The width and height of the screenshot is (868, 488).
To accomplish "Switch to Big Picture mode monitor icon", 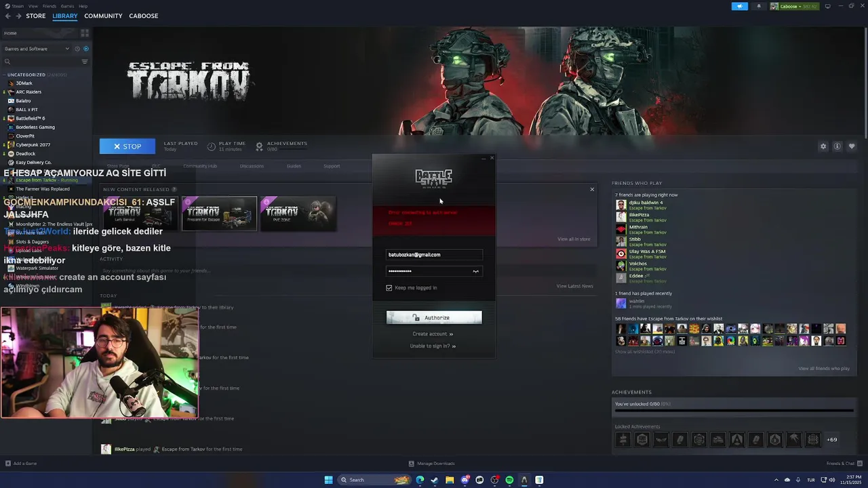I will click(x=827, y=6).
